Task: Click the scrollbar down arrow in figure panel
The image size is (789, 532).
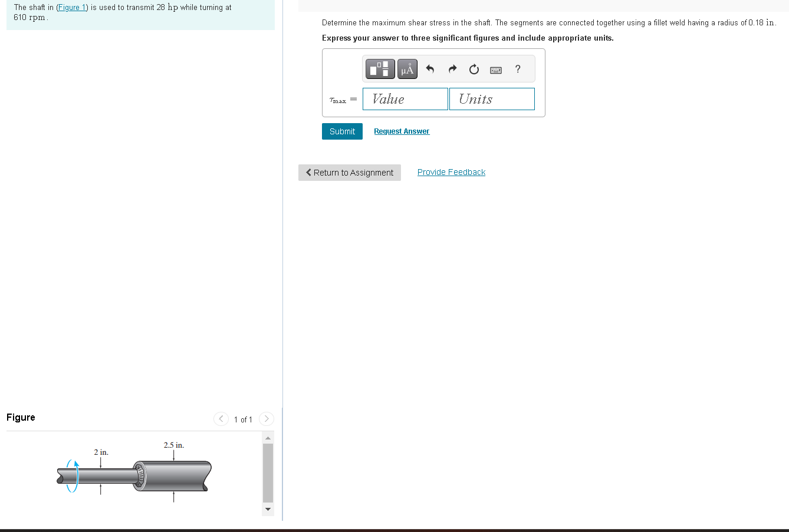Action: 268,510
